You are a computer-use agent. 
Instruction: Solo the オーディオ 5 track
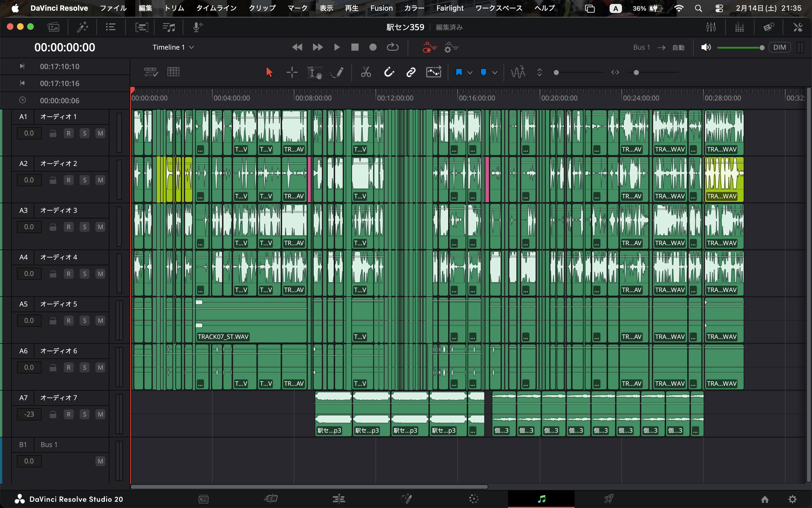(x=85, y=321)
